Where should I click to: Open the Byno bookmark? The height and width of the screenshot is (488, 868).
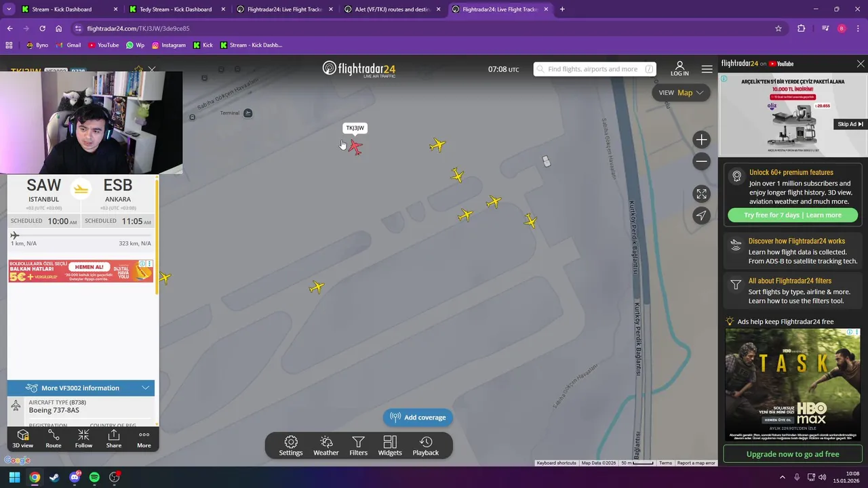coord(37,45)
